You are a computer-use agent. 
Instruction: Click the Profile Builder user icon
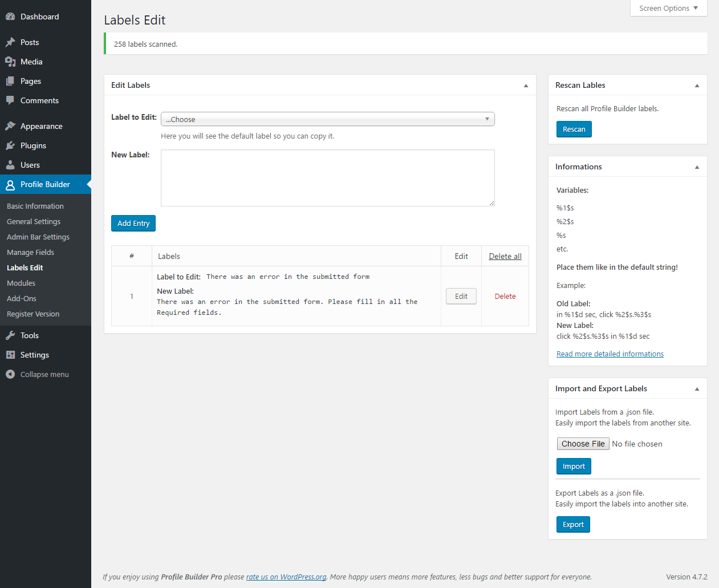pos(10,184)
